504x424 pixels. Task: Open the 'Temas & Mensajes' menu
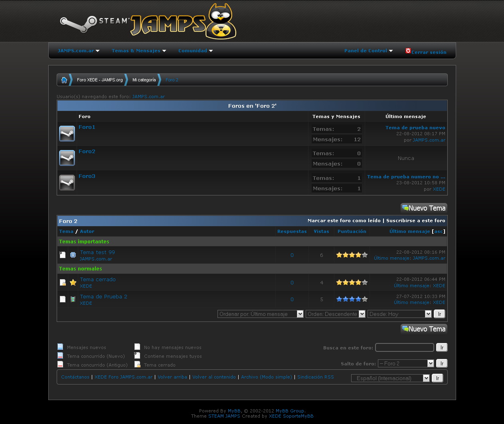138,51
